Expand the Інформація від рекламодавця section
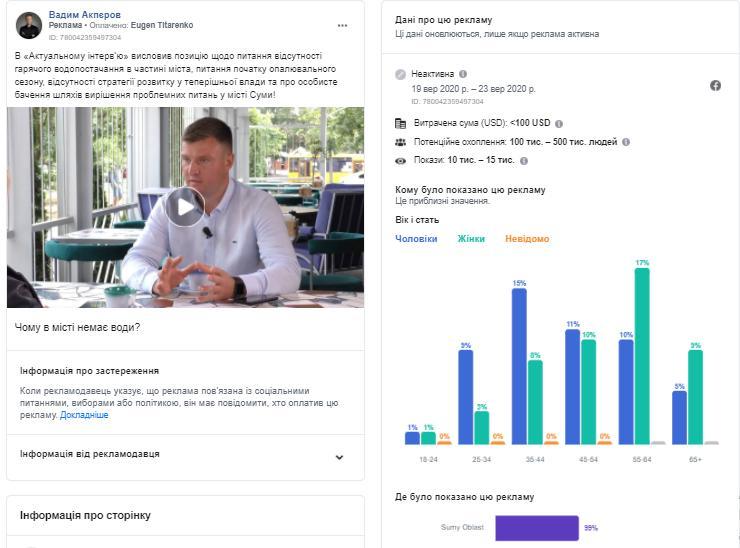The width and height of the screenshot is (740, 548). pyautogui.click(x=339, y=457)
